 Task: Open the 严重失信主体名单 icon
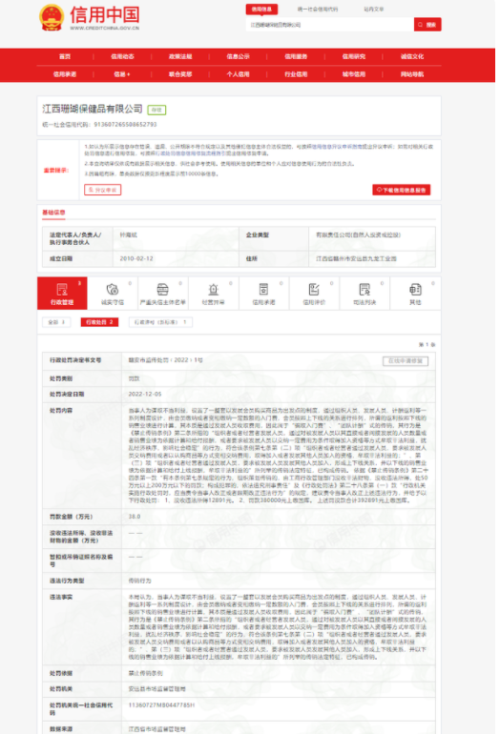[x=162, y=289]
